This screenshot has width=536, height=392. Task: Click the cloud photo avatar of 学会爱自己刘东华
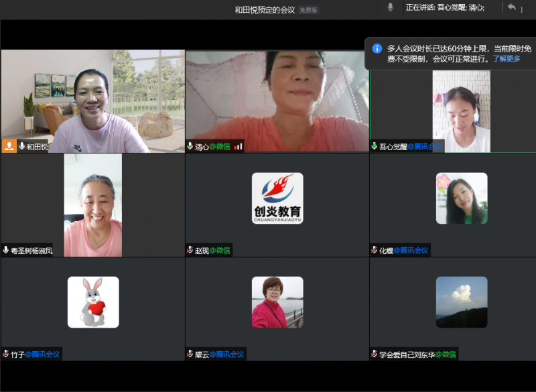(462, 302)
